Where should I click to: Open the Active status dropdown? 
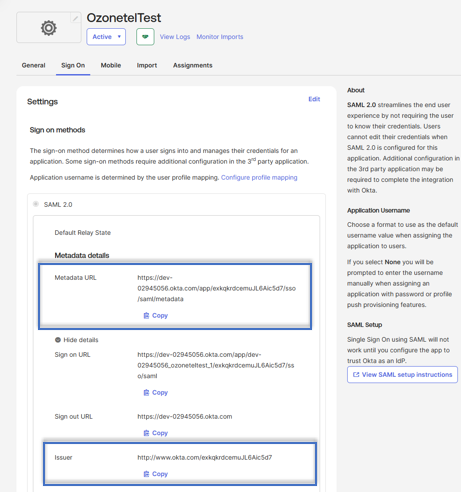tap(106, 37)
